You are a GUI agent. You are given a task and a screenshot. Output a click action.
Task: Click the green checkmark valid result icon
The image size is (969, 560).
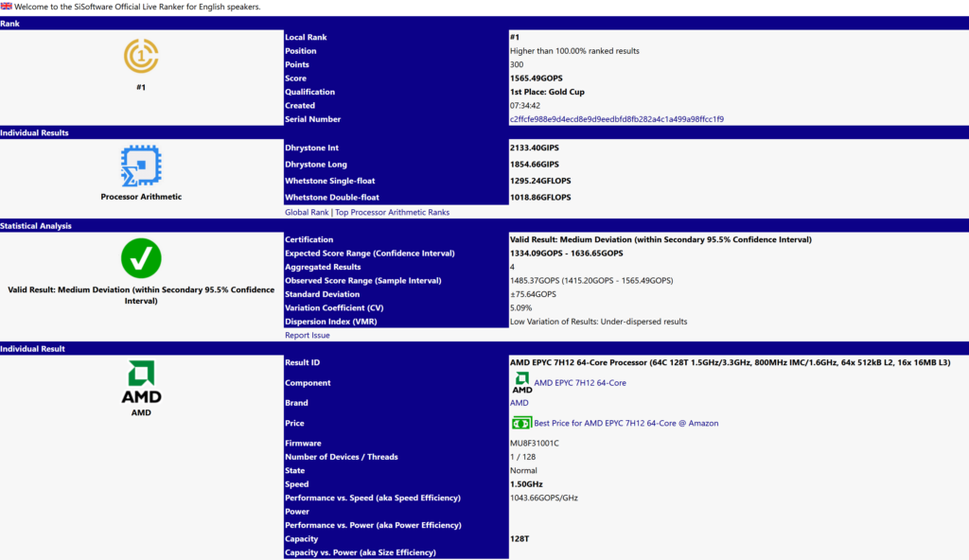click(141, 258)
